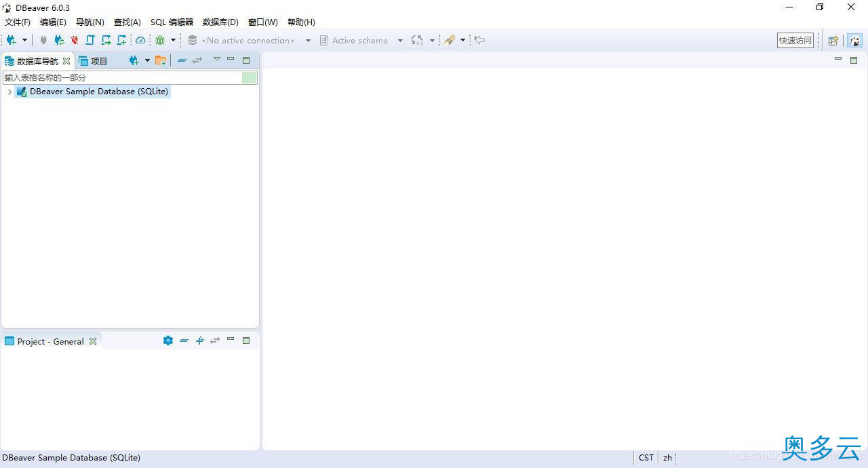This screenshot has width=868, height=468.
Task: Open the 查找(A) menu
Action: (127, 22)
